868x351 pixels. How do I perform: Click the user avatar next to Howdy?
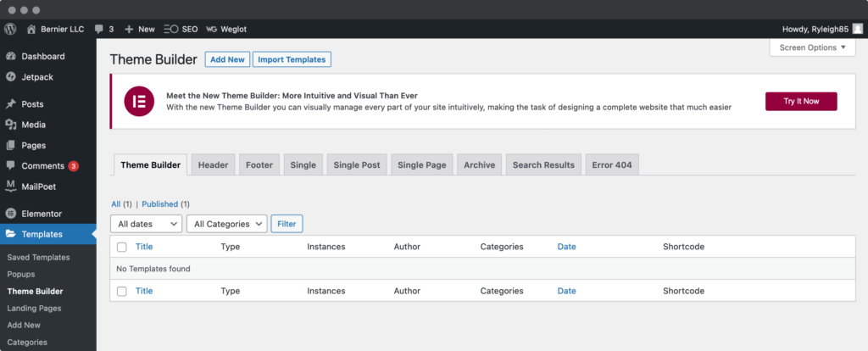coord(857,28)
